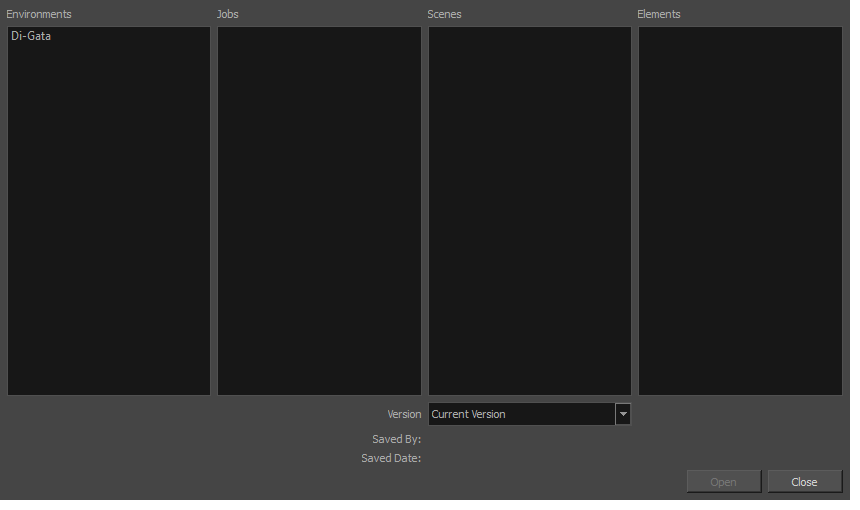Click the Version label
This screenshot has width=860, height=510.
click(404, 414)
